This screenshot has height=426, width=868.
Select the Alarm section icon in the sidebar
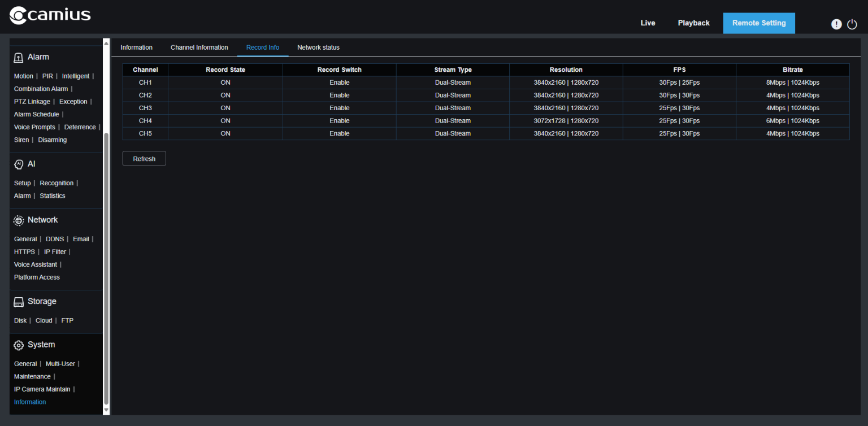18,57
